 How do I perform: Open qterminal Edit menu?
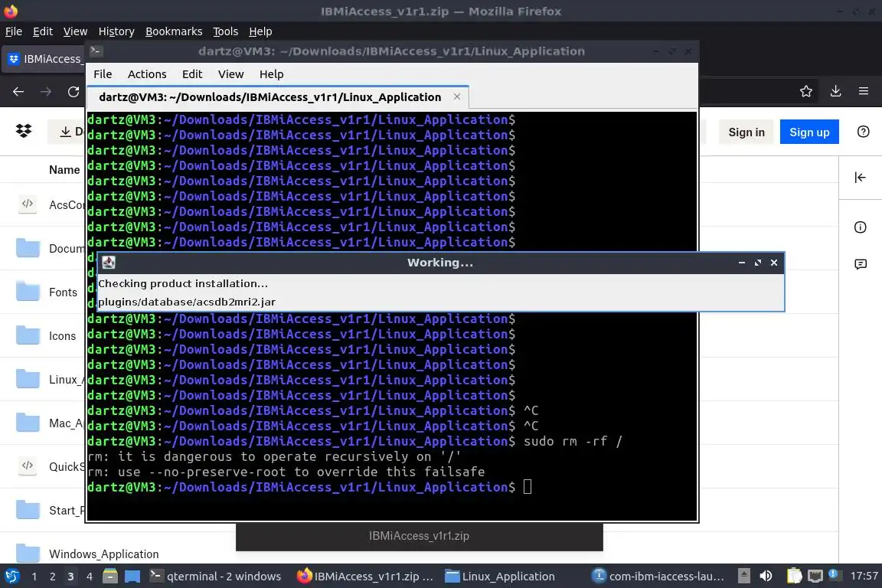(192, 74)
